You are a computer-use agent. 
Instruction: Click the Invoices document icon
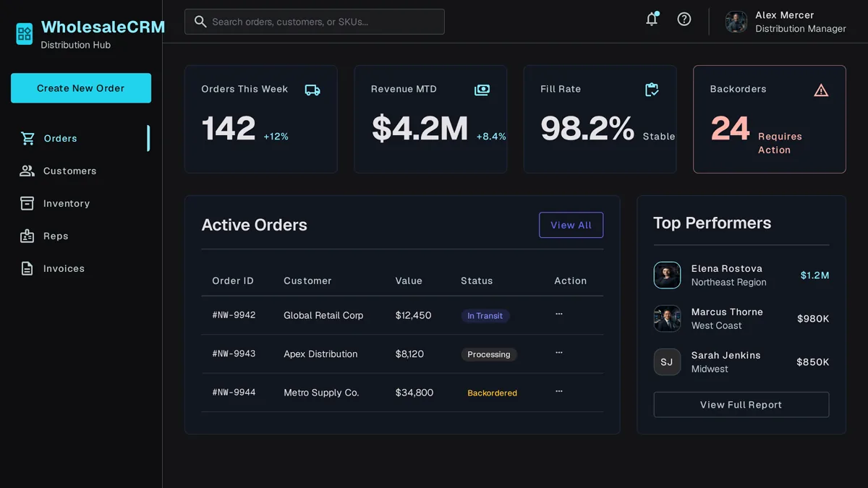coord(27,268)
